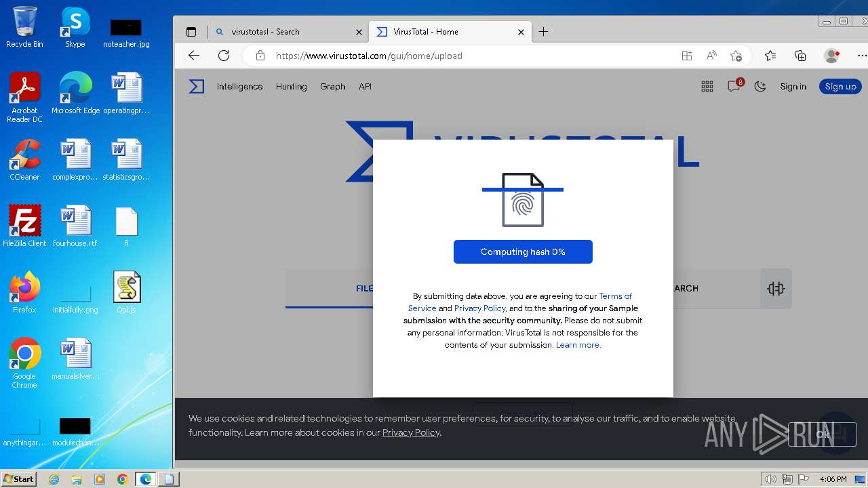Open the Privacy Policy link in dialog
This screenshot has width=868, height=488.
pyautogui.click(x=480, y=308)
